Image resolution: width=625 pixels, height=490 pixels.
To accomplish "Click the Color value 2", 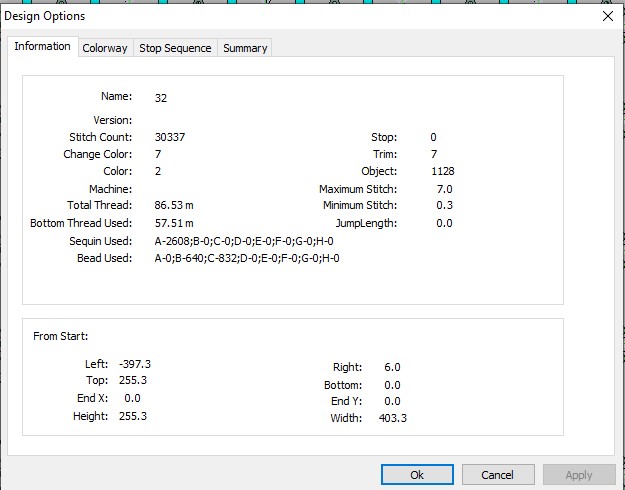I will click(158, 171).
